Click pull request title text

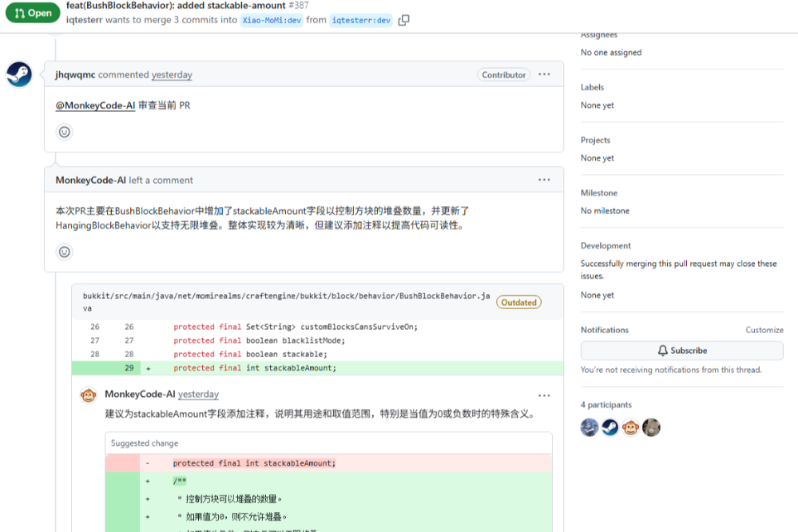coord(176,6)
